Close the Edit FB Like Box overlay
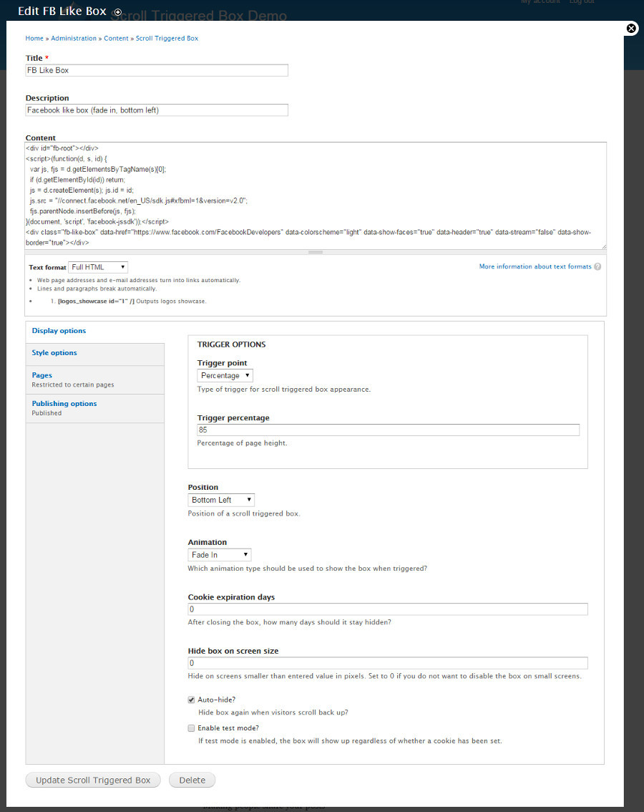Image resolution: width=644 pixels, height=812 pixels. [x=631, y=29]
